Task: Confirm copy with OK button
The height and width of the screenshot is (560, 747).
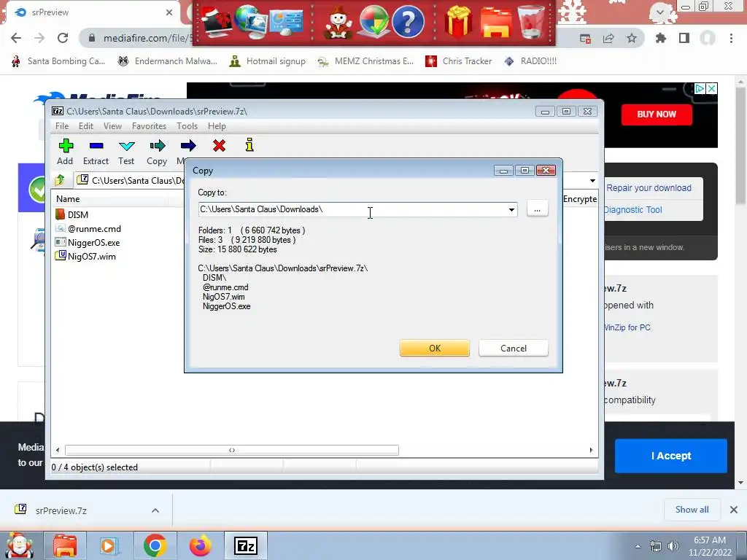Action: tap(435, 348)
